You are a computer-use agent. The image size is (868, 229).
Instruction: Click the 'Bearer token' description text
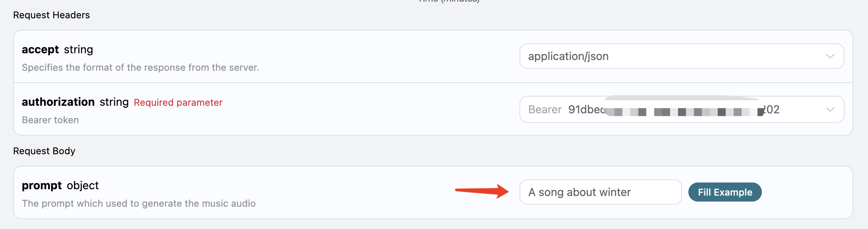pos(50,120)
